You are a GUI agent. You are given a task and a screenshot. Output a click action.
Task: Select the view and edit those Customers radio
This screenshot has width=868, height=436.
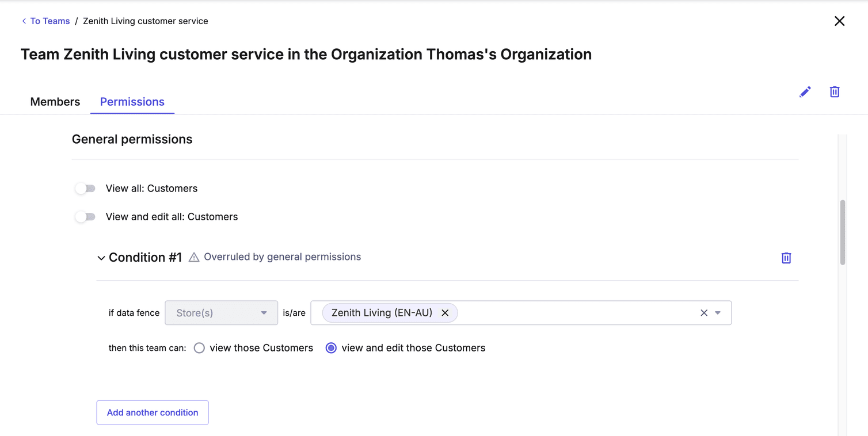330,348
